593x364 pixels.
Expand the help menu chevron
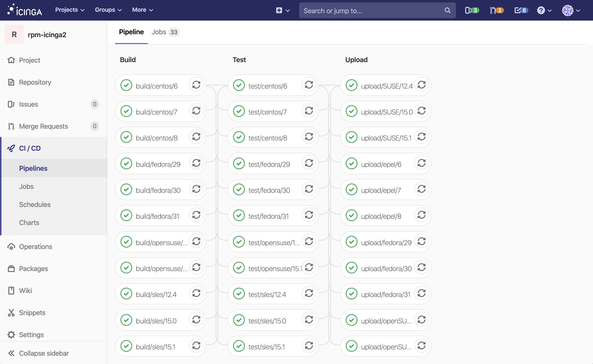tap(550, 11)
